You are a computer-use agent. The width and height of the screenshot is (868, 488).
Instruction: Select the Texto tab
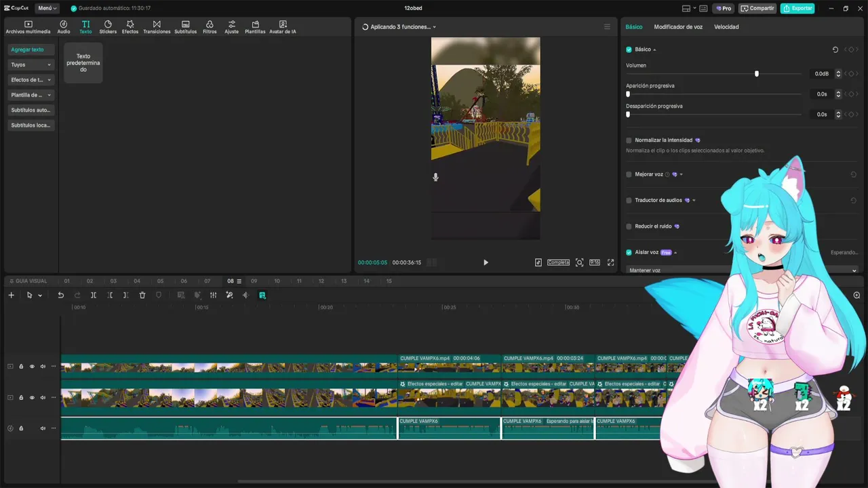tap(85, 27)
